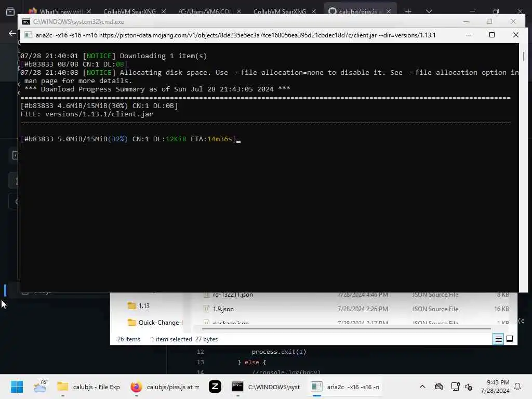Click the process.exit(1) code line
The height and width of the screenshot is (399, 532).
279,352
